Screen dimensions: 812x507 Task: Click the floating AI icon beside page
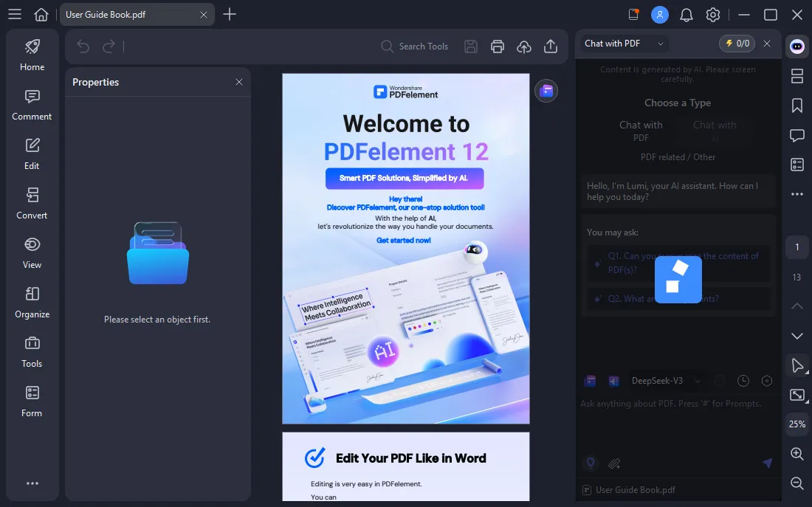tap(546, 92)
